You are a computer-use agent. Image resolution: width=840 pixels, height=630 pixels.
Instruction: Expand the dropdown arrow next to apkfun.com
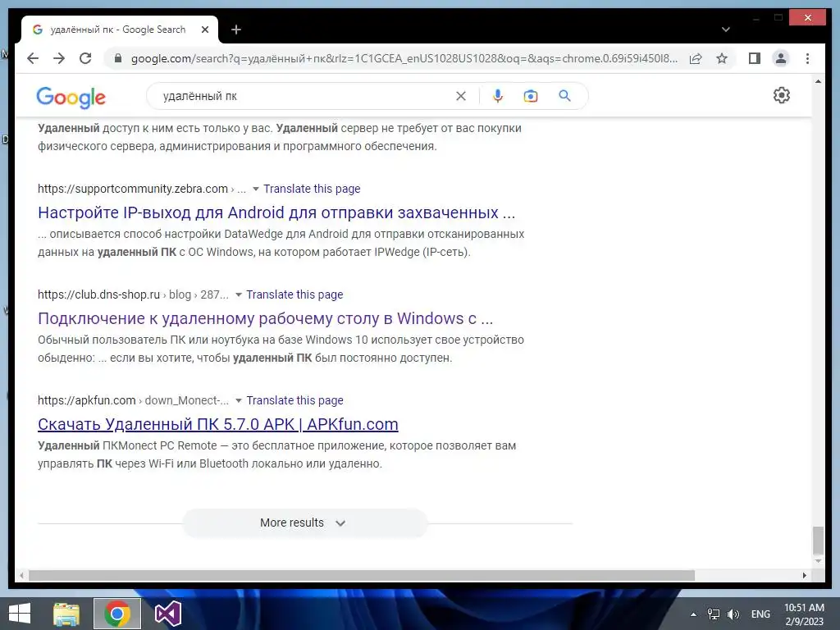[x=239, y=400]
